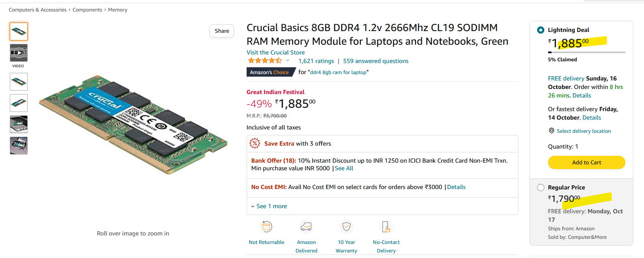Open Components breadcrumb category
Screen dimensions: 644x258
(x=87, y=10)
